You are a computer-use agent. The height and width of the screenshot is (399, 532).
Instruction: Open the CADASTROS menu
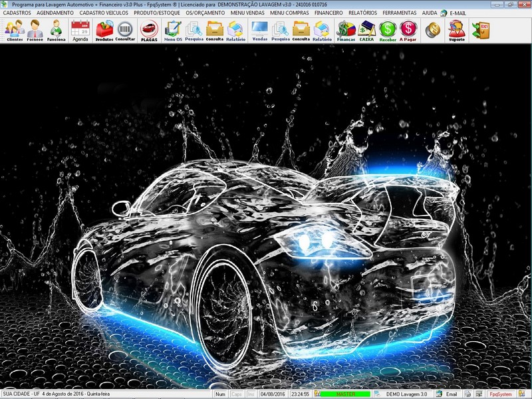pos(17,13)
